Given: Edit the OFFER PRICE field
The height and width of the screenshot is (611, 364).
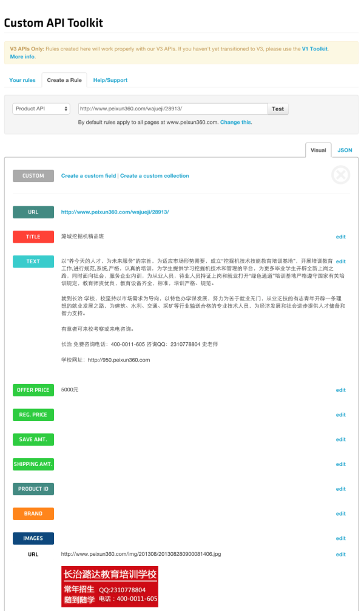Looking at the screenshot, I should coord(340,390).
